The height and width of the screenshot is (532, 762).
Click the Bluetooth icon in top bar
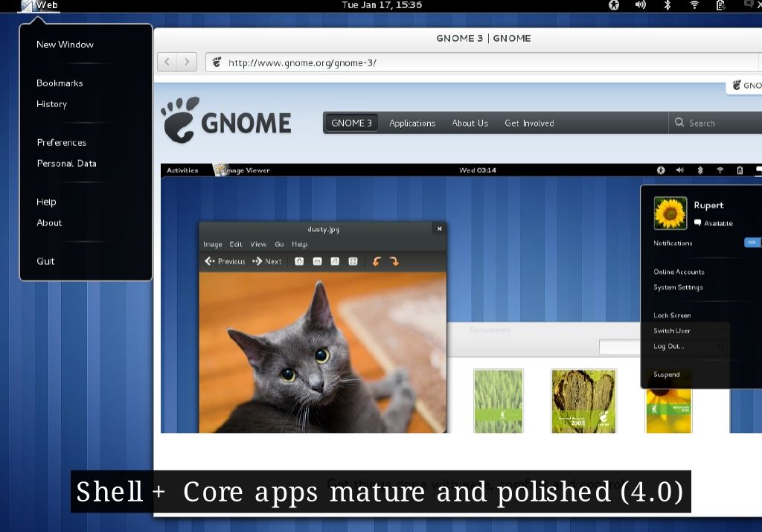(667, 5)
